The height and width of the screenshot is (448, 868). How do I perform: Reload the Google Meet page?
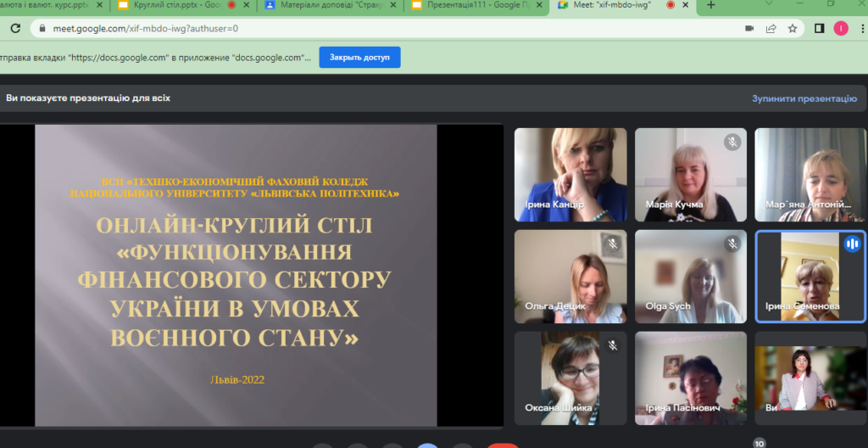point(15,28)
